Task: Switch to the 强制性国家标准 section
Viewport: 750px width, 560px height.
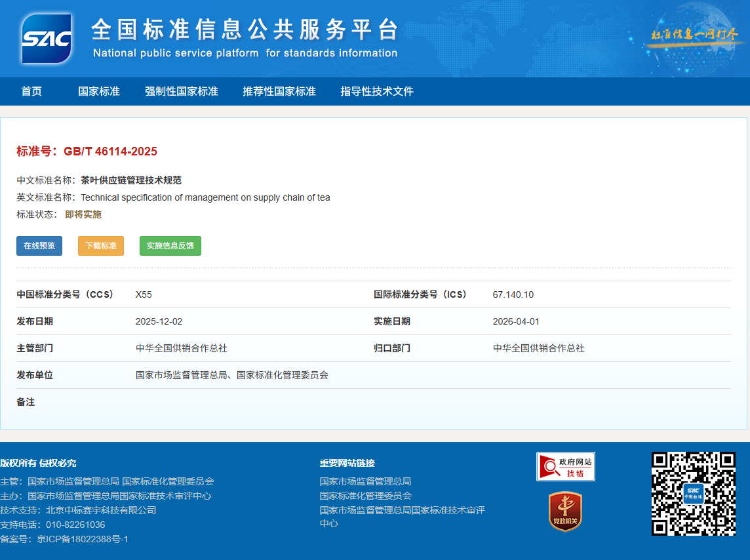Action: (x=182, y=92)
